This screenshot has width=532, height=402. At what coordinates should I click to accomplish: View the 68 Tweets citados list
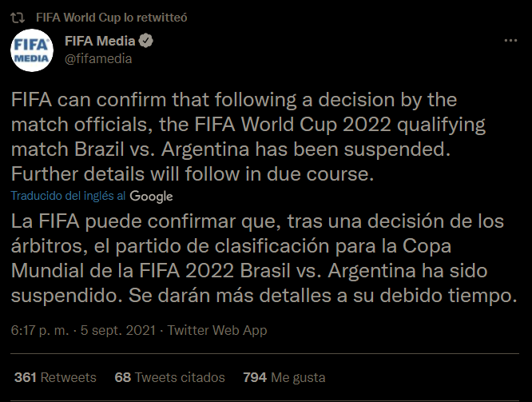pyautogui.click(x=169, y=377)
